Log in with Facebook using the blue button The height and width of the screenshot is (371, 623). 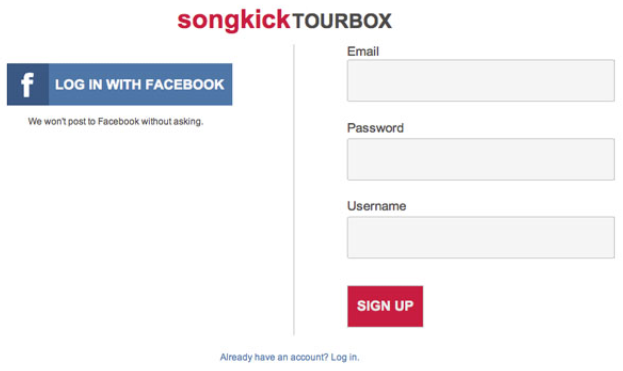pos(120,84)
